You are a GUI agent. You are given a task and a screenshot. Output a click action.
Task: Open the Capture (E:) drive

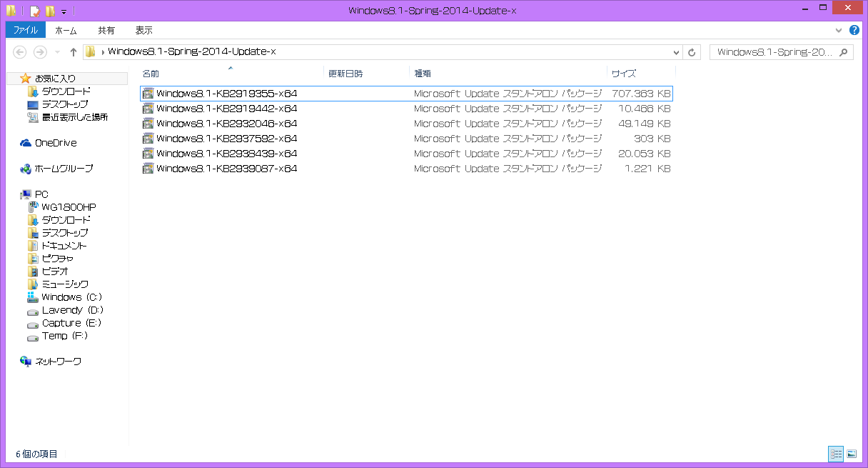[x=71, y=323]
